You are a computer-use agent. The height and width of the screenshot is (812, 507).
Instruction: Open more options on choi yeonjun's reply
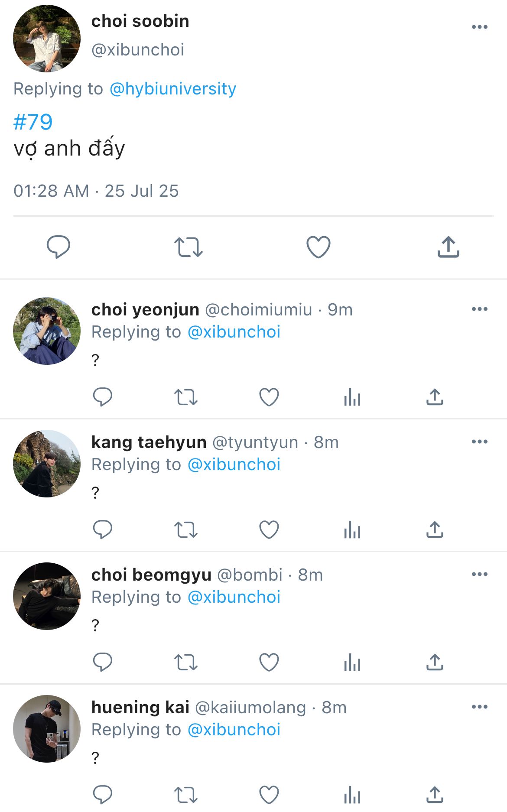click(x=479, y=309)
